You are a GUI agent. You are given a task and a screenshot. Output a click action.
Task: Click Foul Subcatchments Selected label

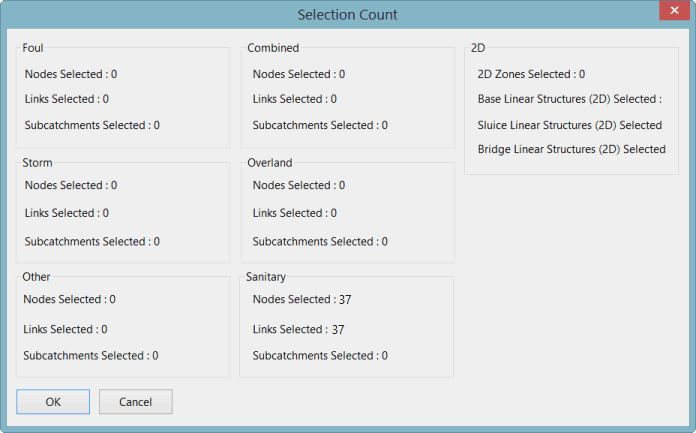coord(92,125)
